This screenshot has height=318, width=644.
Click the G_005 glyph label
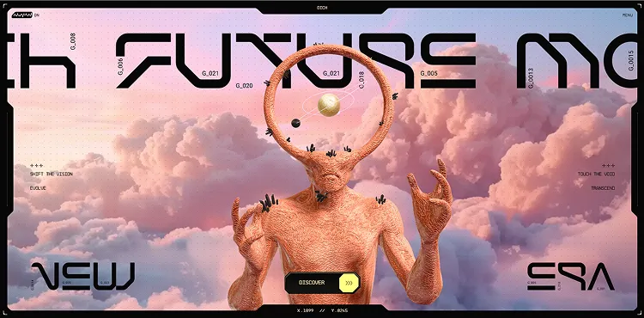coord(428,74)
